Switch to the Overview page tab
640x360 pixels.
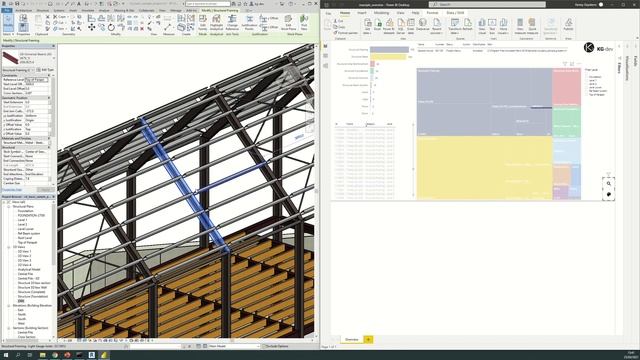pos(352,340)
